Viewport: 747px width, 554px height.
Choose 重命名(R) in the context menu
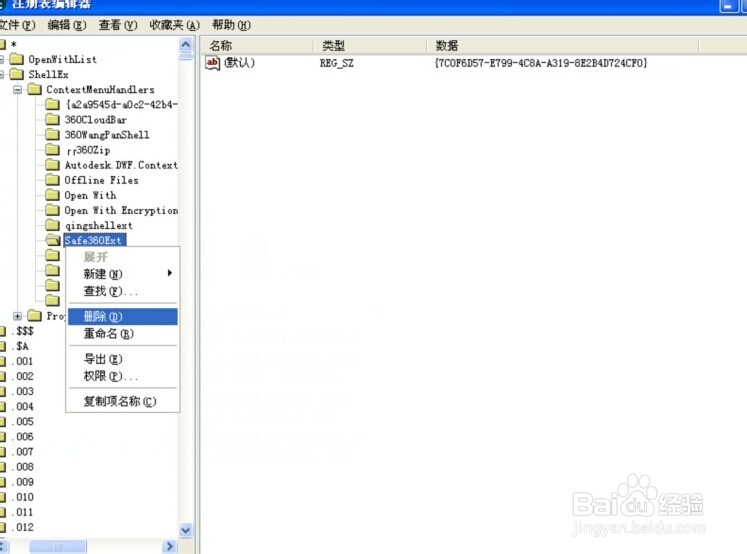tap(122, 333)
